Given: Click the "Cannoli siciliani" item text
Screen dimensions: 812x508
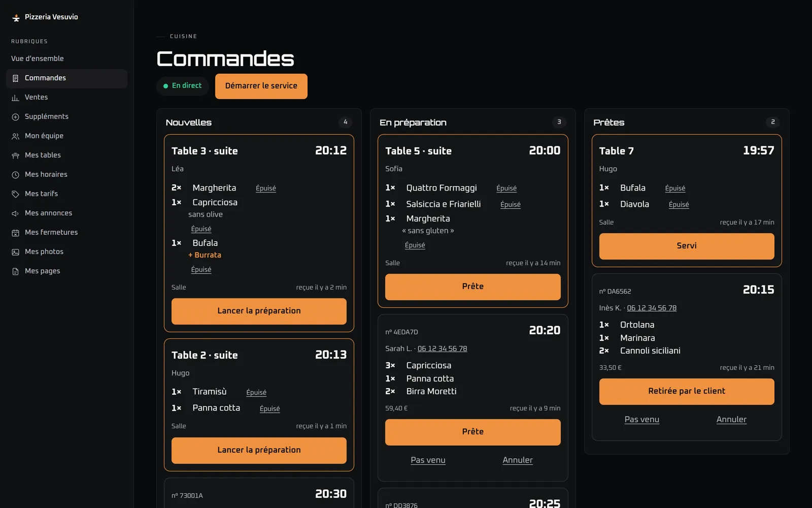Looking at the screenshot, I should click(x=650, y=351).
